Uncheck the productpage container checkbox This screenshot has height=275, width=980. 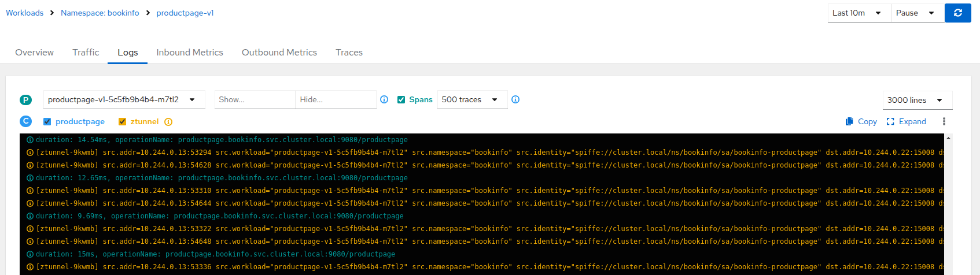pyautogui.click(x=47, y=122)
